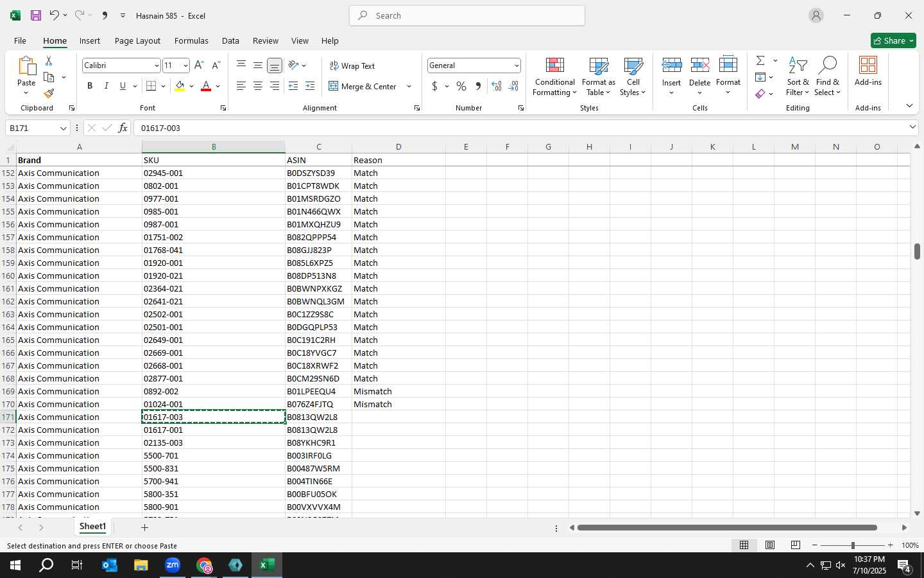Select the Sheet1 tab

92,527
